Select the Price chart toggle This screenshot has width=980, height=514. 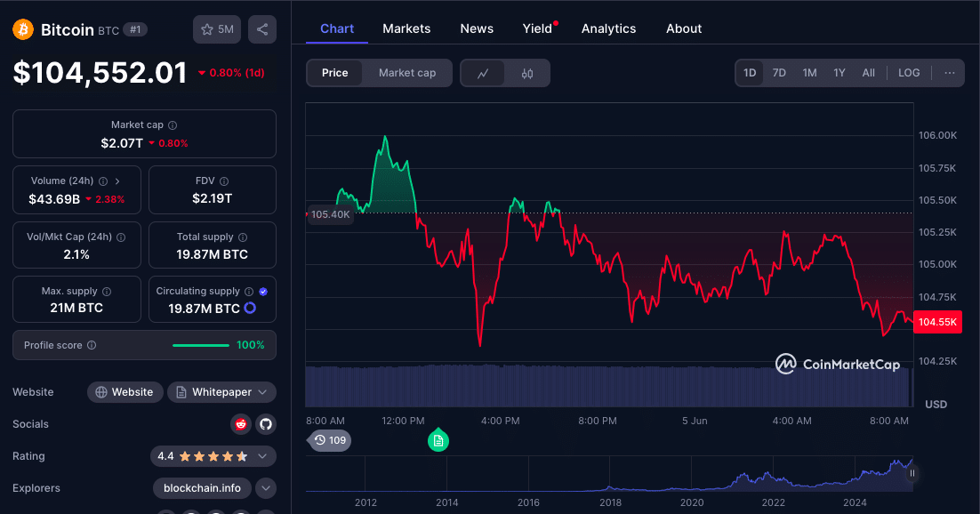(335, 73)
